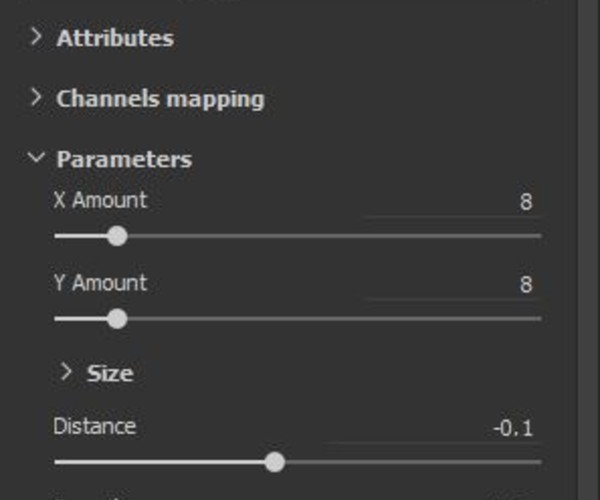Collapse the Parameters section chevron
This screenshot has width=600, height=500.
tap(36, 158)
